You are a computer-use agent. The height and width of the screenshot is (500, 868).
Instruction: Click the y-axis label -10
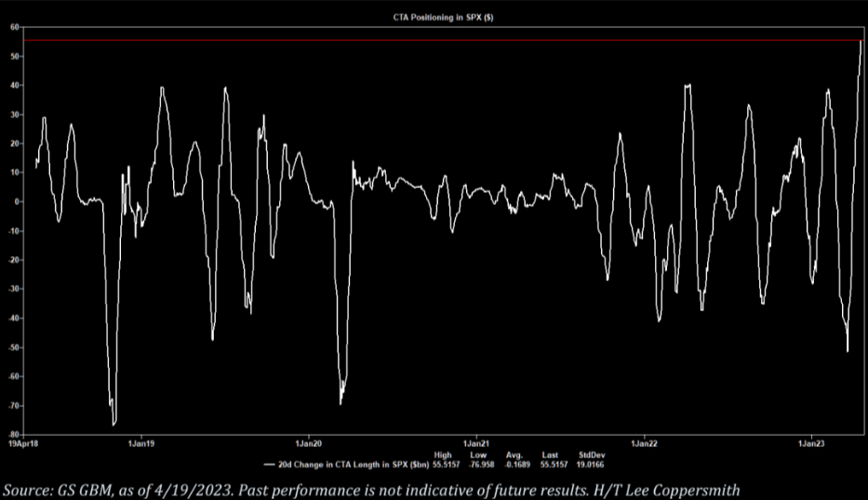click(13, 231)
